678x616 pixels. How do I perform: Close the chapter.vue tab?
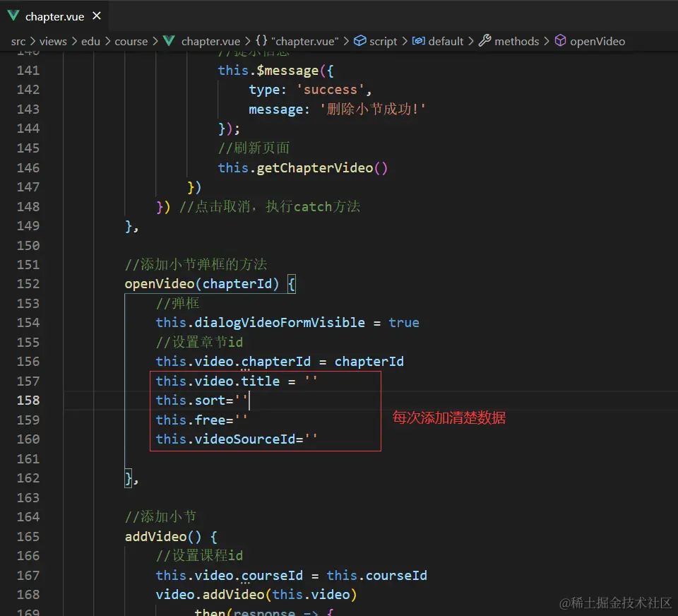tap(96, 16)
